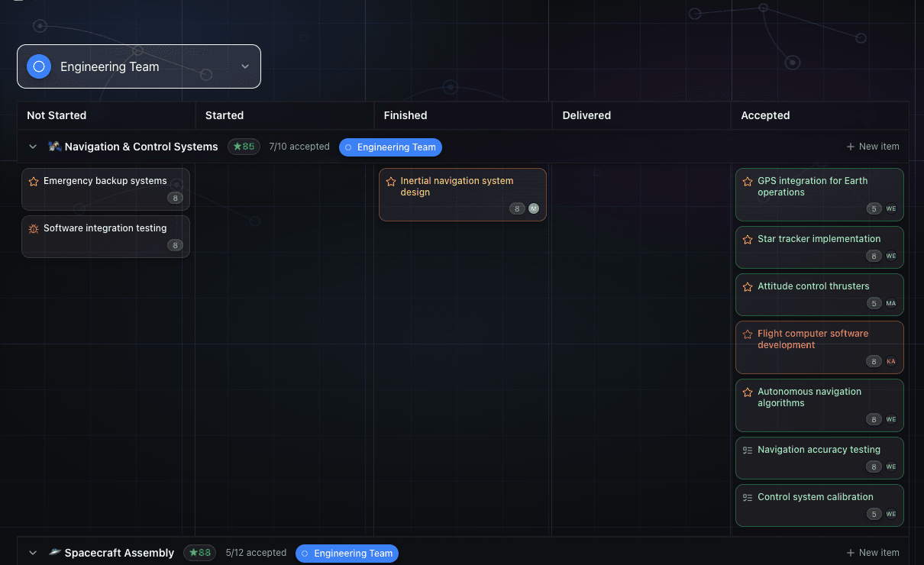Click checklist icon on Navigation accuracy testing
Viewport: 924px width, 565px height.
coord(748,450)
